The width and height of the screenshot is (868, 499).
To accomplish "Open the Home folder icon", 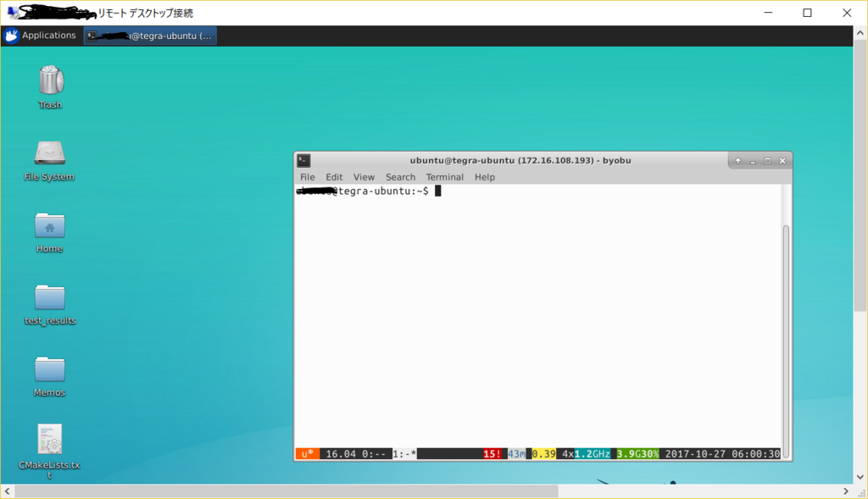I will pos(50,225).
